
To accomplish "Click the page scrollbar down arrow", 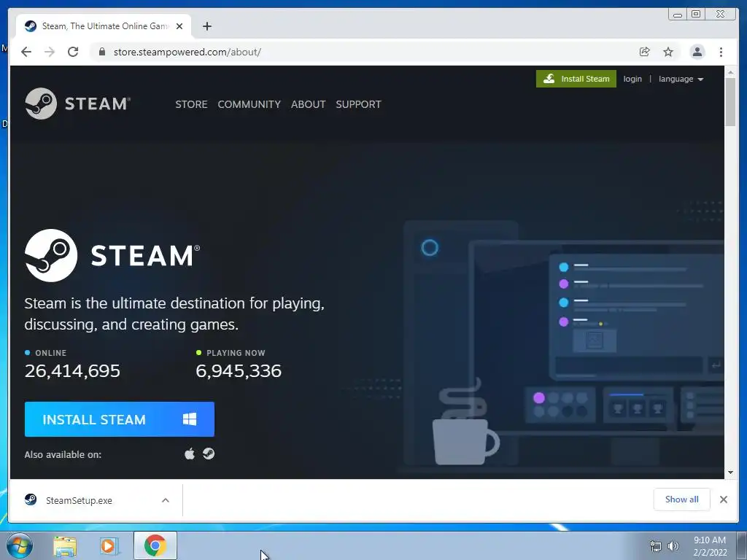I will pyautogui.click(x=730, y=472).
